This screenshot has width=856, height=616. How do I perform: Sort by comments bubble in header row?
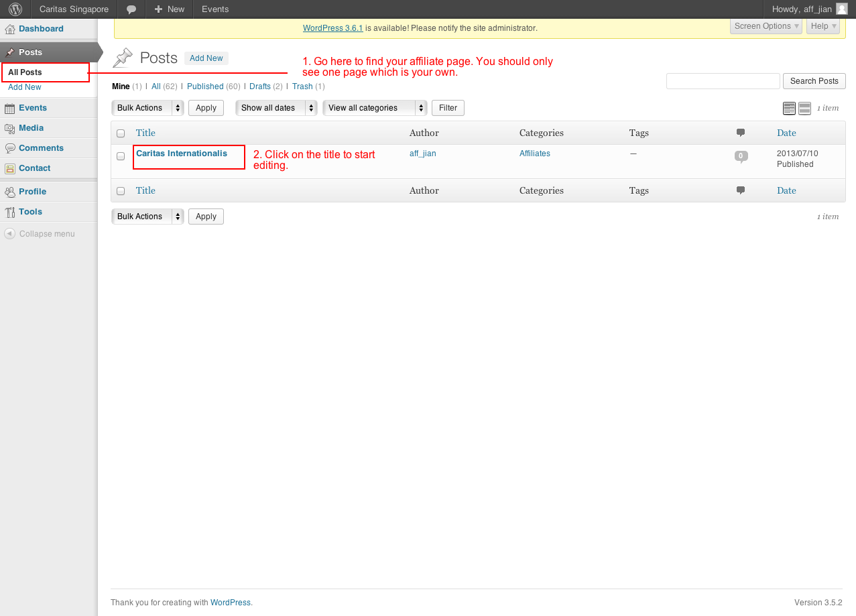pyautogui.click(x=741, y=133)
